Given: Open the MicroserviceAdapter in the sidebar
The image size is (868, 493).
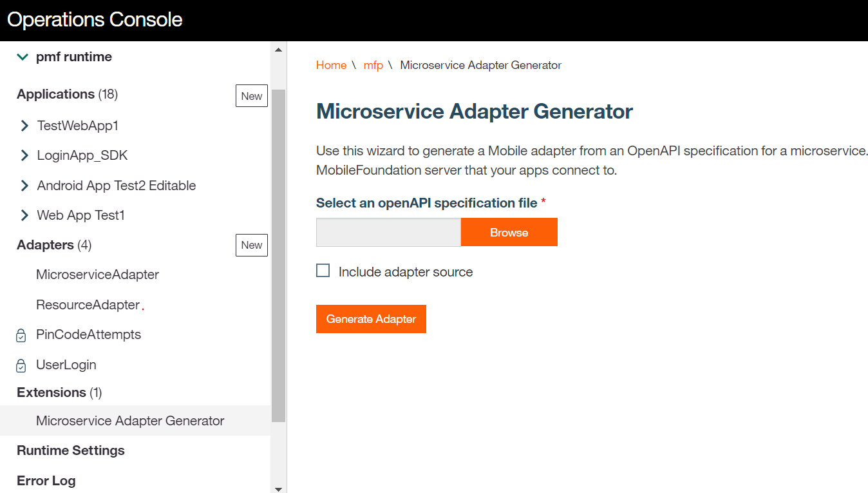Looking at the screenshot, I should tap(97, 275).
